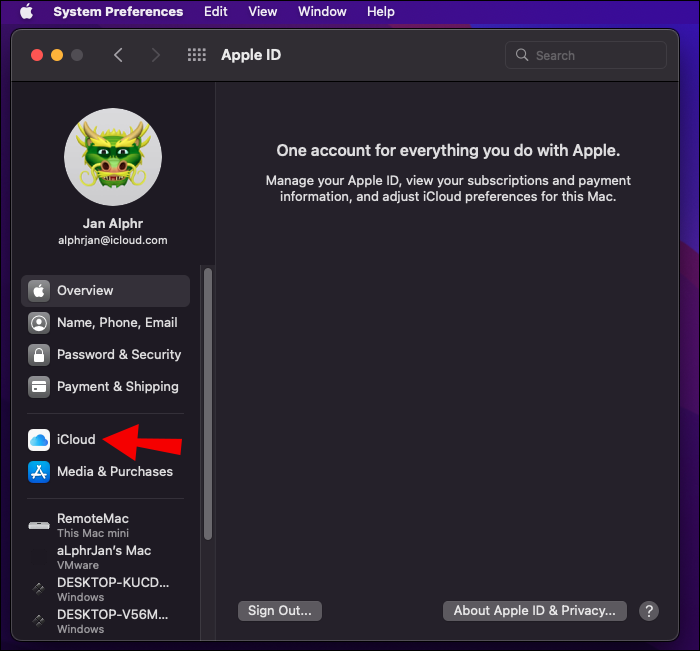This screenshot has height=651, width=700.
Task: Click the RemoteMac Mac mini device icon
Action: 39,525
